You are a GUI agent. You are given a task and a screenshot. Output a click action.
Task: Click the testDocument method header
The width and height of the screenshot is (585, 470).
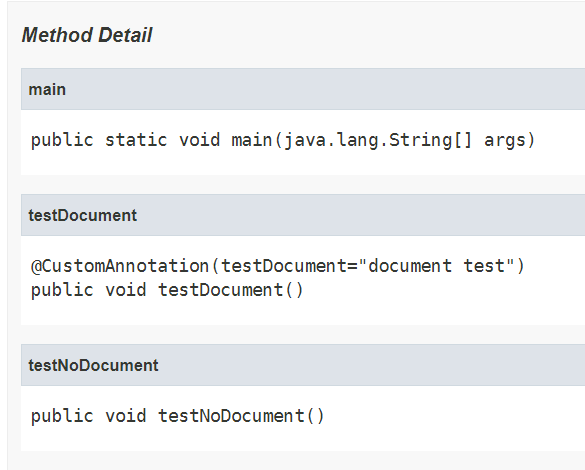click(x=82, y=216)
